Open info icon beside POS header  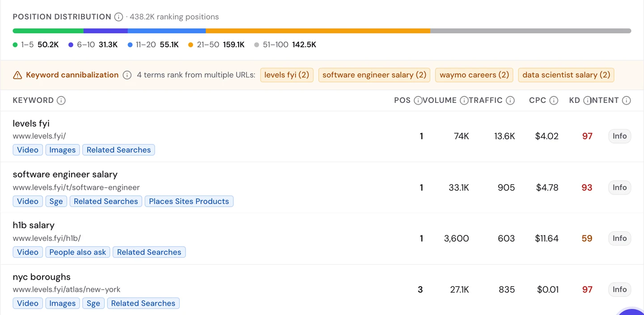418,101
